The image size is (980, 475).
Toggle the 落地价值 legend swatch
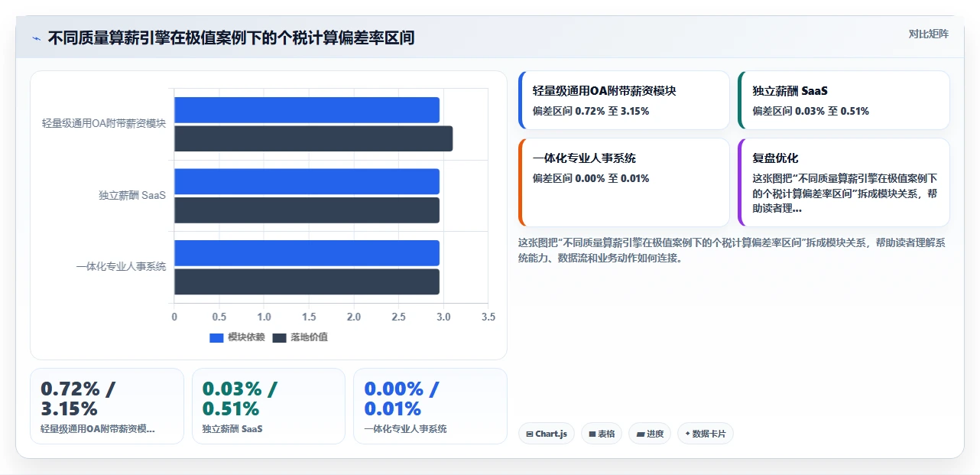(x=279, y=338)
